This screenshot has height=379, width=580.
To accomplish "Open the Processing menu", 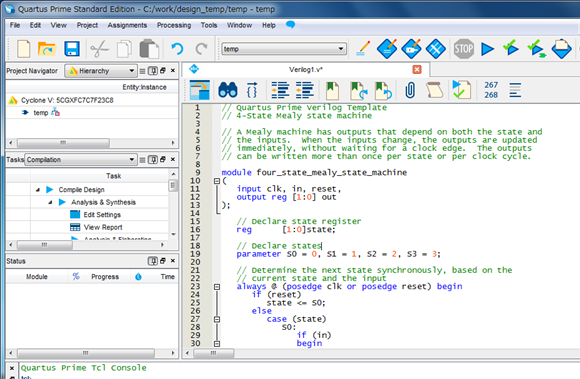I will 174,25.
